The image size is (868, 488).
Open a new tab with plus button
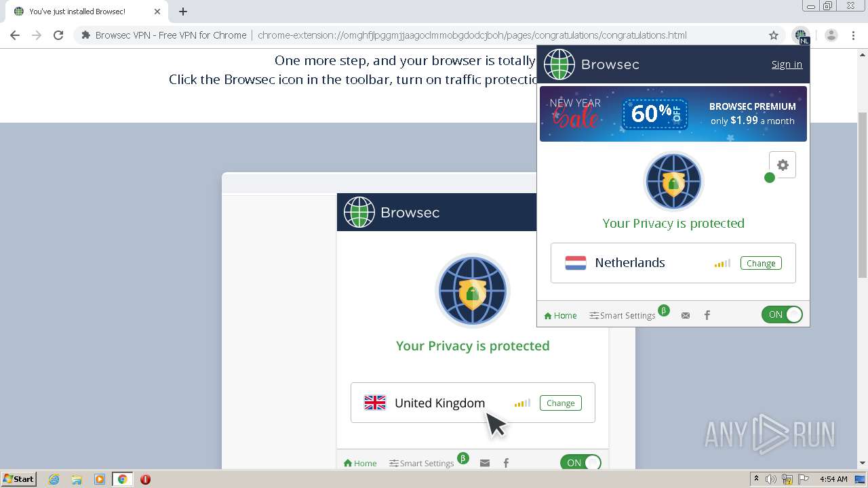point(183,12)
